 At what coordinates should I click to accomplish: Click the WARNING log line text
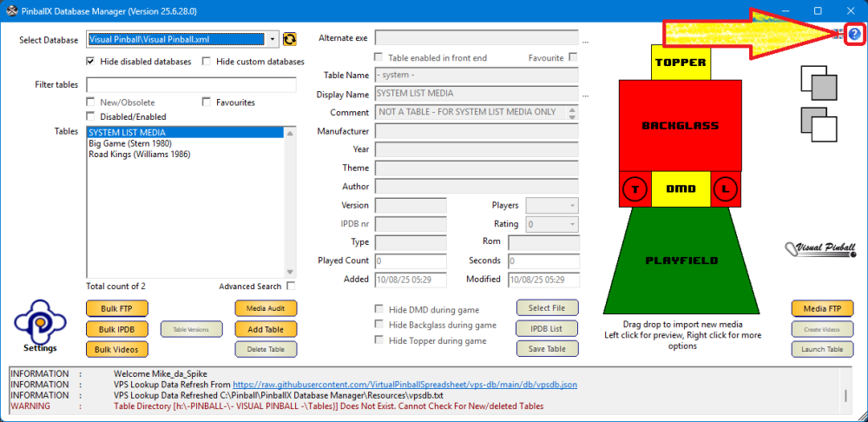pos(328,406)
